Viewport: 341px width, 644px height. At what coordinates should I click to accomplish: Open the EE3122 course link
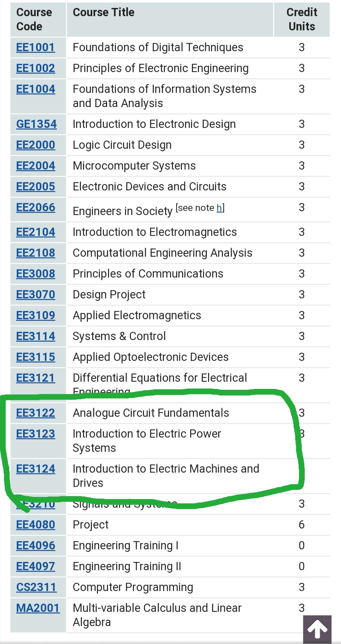click(35, 413)
